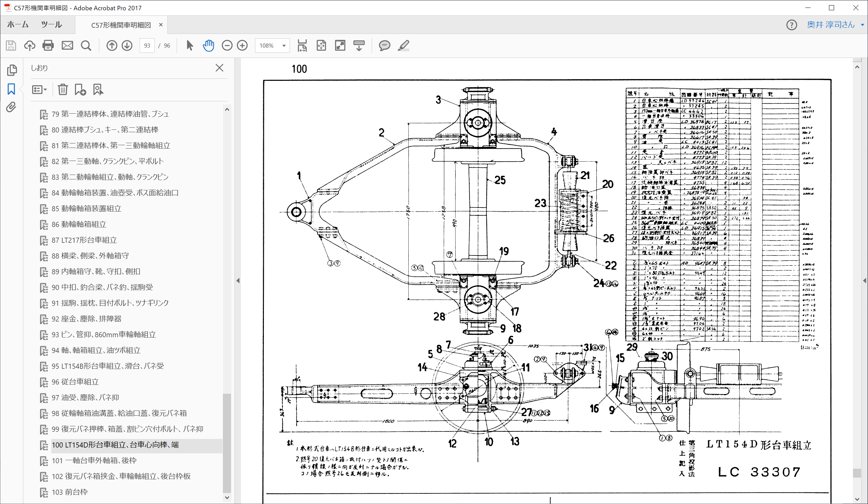Toggle the bookmarks panel icon
The image size is (868, 504).
11,89
